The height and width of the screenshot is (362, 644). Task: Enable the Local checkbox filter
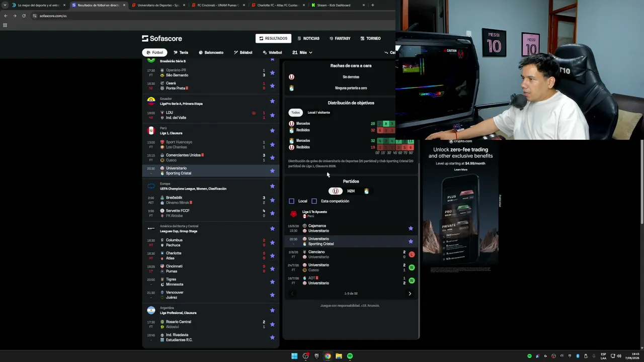(291, 201)
